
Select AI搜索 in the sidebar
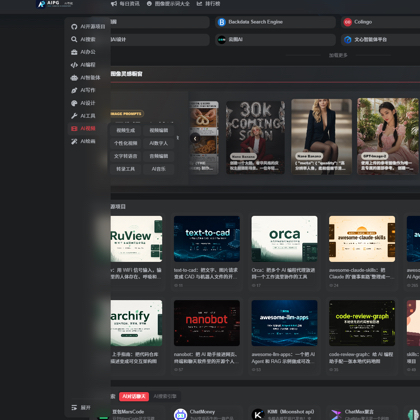(88, 39)
